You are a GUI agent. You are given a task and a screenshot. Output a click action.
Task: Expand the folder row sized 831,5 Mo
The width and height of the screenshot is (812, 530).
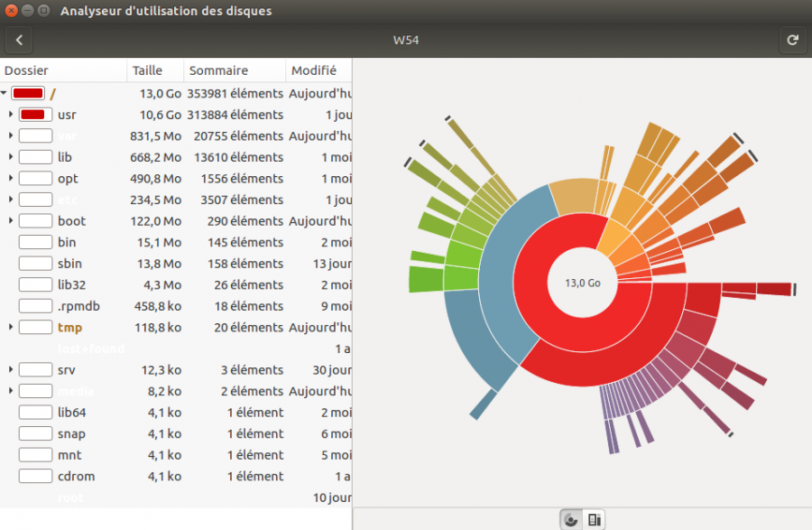(x=11, y=135)
